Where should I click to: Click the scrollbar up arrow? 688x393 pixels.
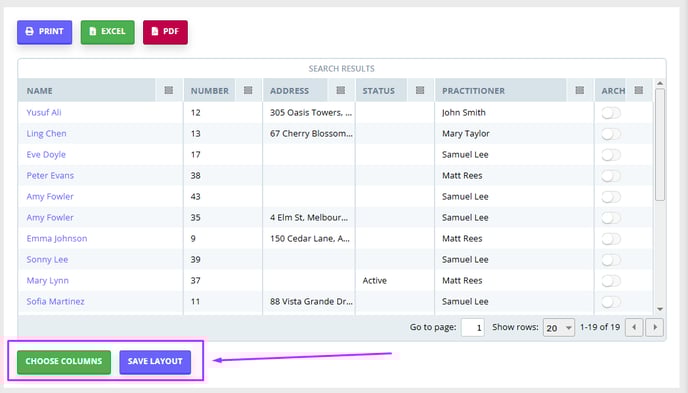[660, 83]
